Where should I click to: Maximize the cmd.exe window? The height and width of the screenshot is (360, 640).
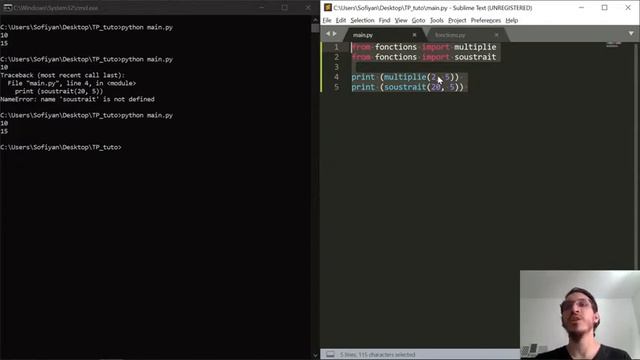click(284, 8)
